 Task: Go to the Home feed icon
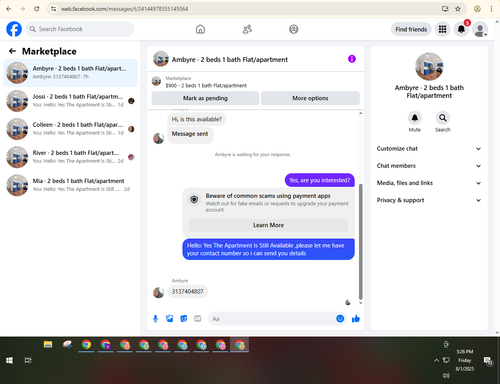[x=200, y=29]
